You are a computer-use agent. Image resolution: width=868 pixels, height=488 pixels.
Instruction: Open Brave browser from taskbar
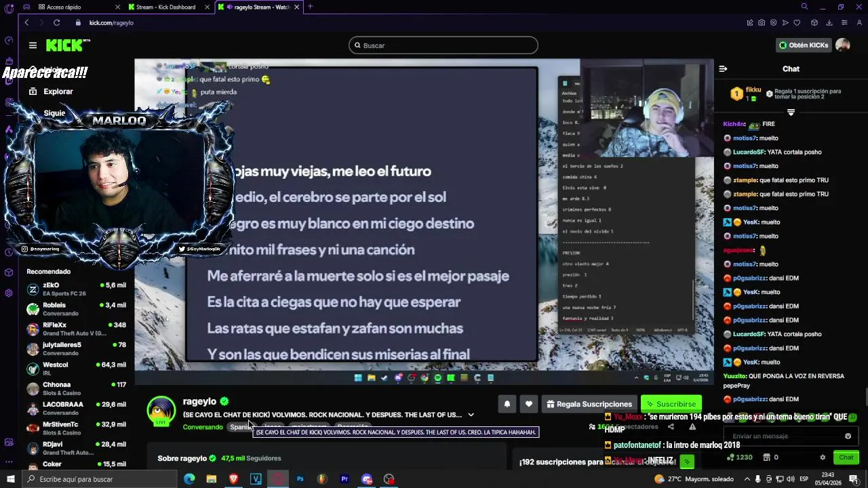click(234, 479)
